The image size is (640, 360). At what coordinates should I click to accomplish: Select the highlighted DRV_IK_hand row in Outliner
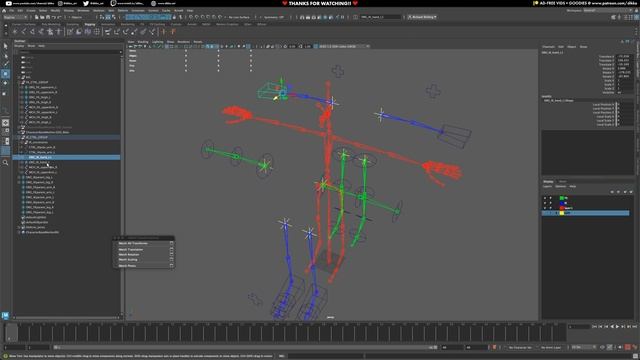click(x=67, y=157)
